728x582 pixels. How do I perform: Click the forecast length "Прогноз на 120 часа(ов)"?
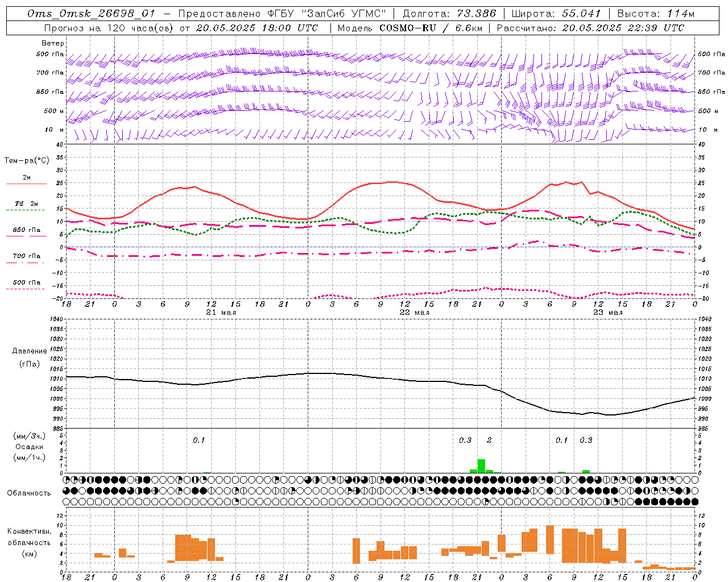(x=109, y=28)
